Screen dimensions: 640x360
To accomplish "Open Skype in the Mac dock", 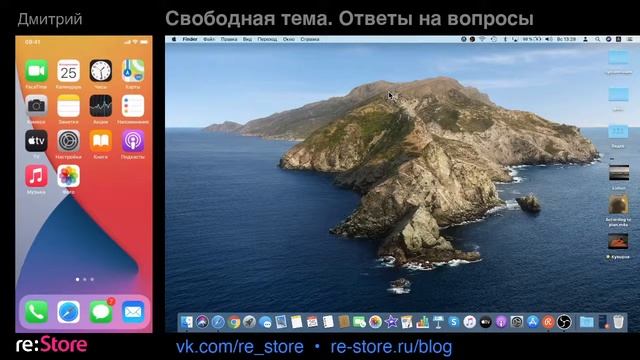I will pos(454,322).
